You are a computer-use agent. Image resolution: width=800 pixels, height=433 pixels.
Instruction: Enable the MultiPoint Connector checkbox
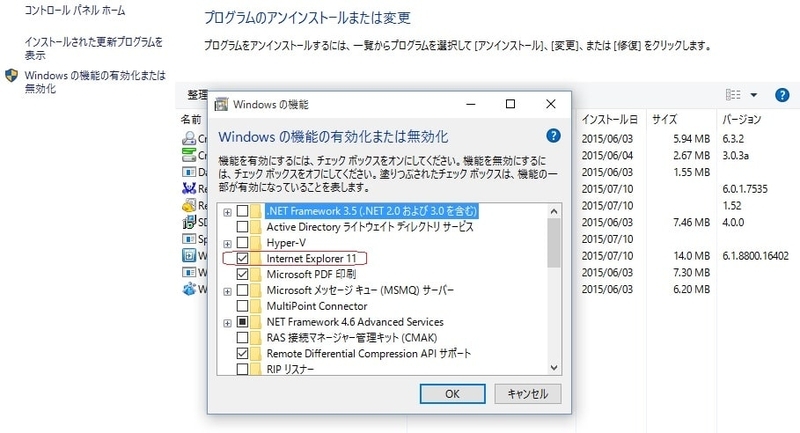[242, 306]
